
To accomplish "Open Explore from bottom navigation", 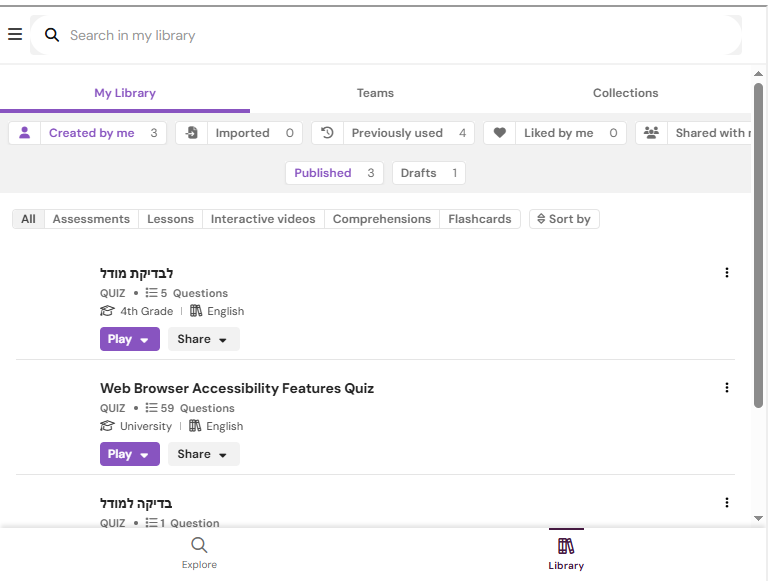I will click(199, 552).
